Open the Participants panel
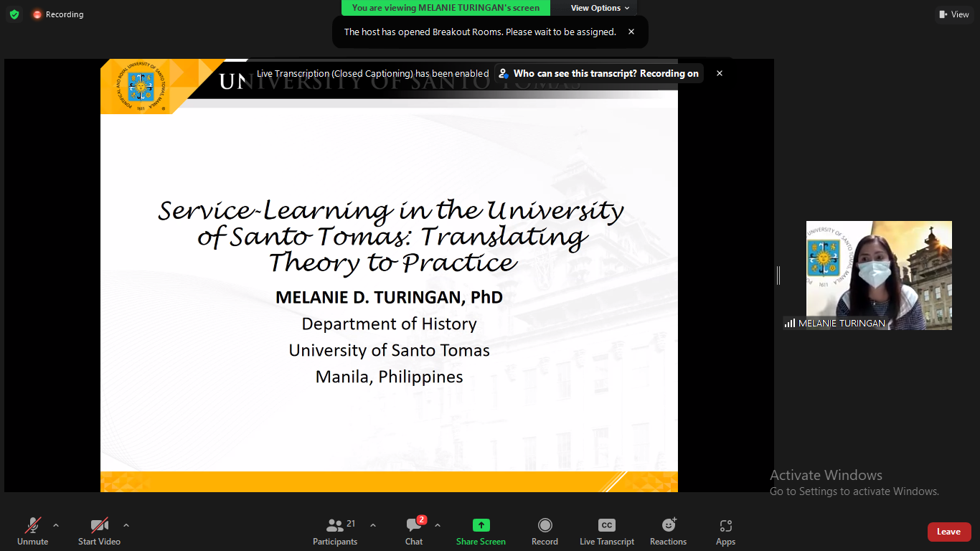Screen dimensions: 980x551 tap(335, 532)
